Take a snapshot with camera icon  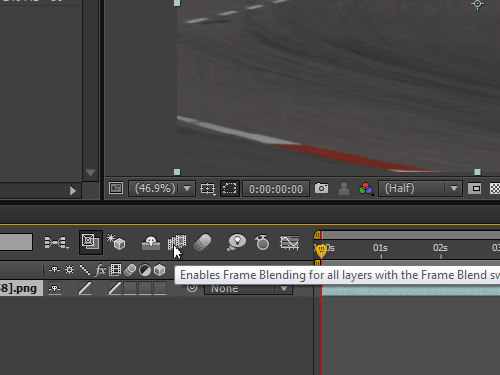pyautogui.click(x=321, y=188)
